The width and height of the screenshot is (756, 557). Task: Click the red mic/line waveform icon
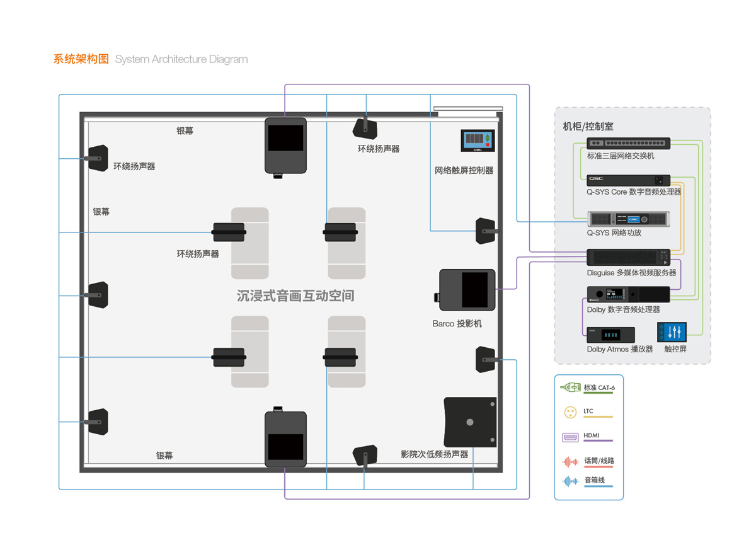click(571, 462)
